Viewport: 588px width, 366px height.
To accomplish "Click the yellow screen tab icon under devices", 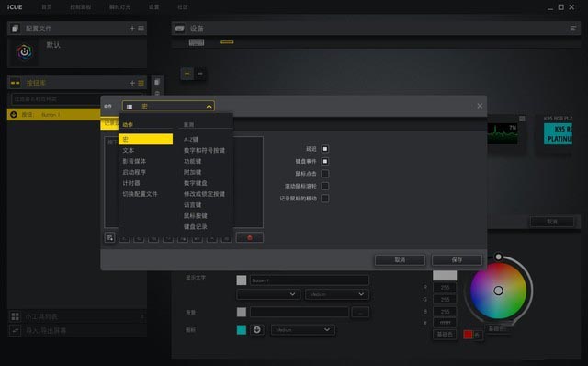I will [187, 74].
